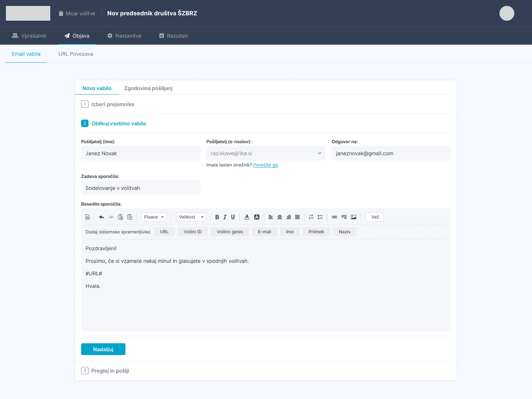Apply italic formatting in the editor
This screenshot has width=532, height=399.
click(225, 217)
